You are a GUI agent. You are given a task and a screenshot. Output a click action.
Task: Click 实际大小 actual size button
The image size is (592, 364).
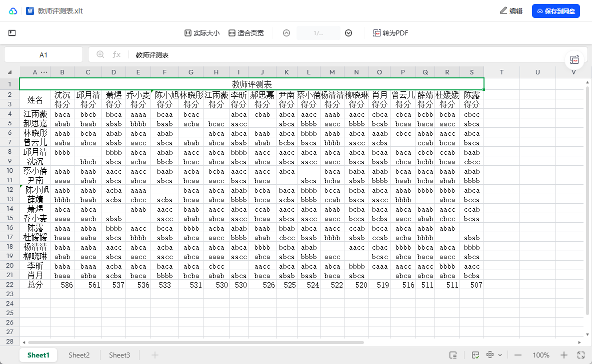tap(202, 33)
